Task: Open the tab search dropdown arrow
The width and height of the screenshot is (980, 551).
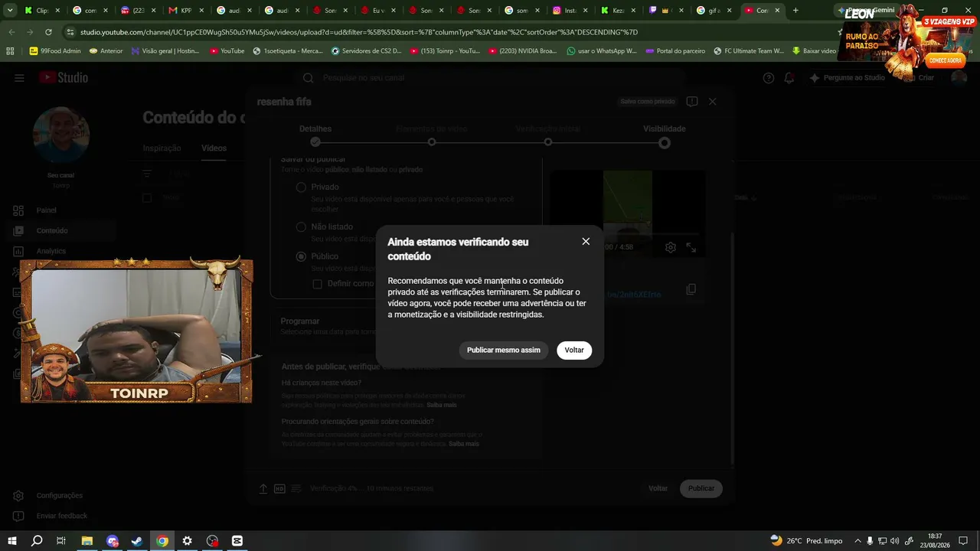Action: (x=10, y=11)
